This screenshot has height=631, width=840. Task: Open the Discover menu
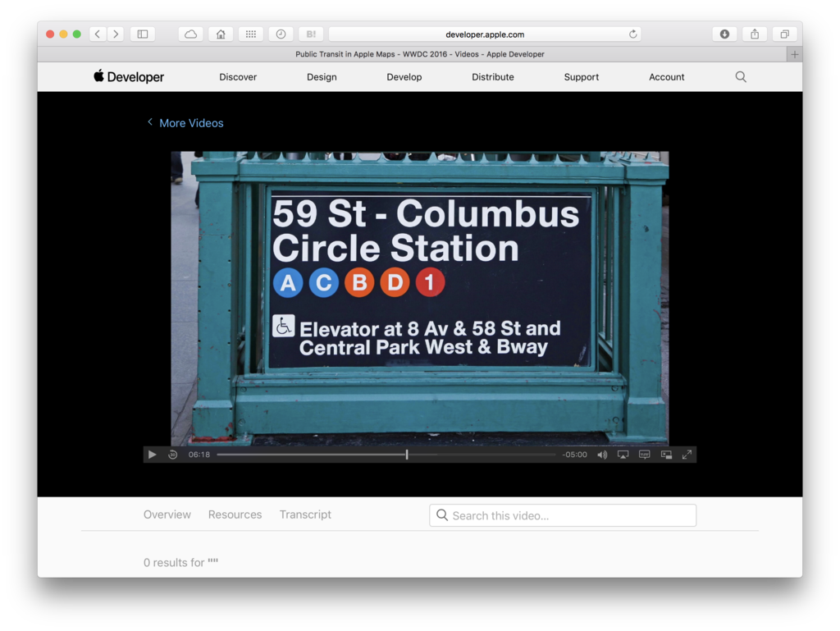pos(238,76)
